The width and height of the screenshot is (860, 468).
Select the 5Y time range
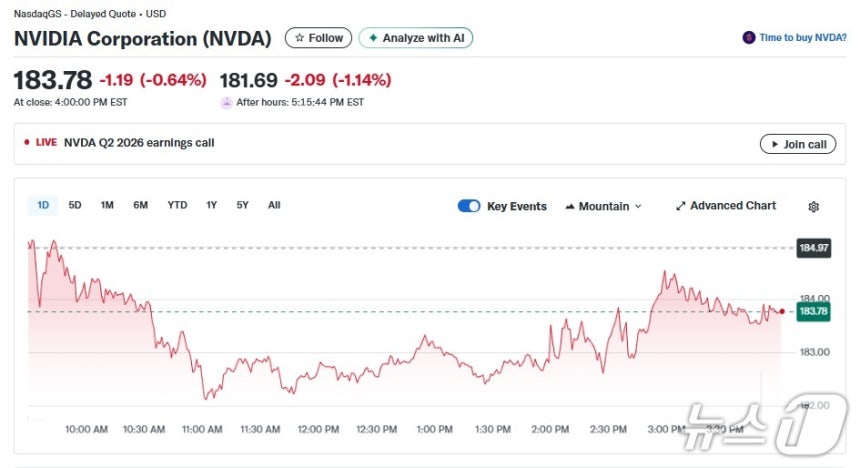pyautogui.click(x=242, y=205)
